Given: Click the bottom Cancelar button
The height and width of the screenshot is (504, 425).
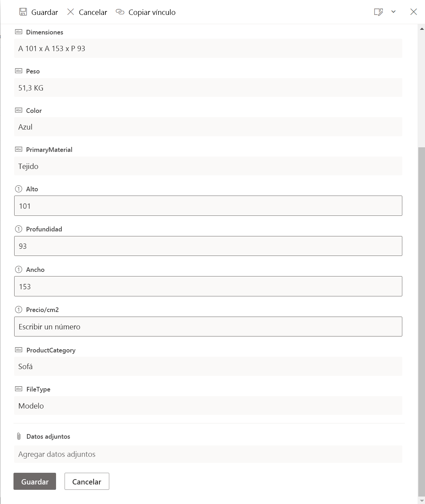Looking at the screenshot, I should click(x=87, y=481).
